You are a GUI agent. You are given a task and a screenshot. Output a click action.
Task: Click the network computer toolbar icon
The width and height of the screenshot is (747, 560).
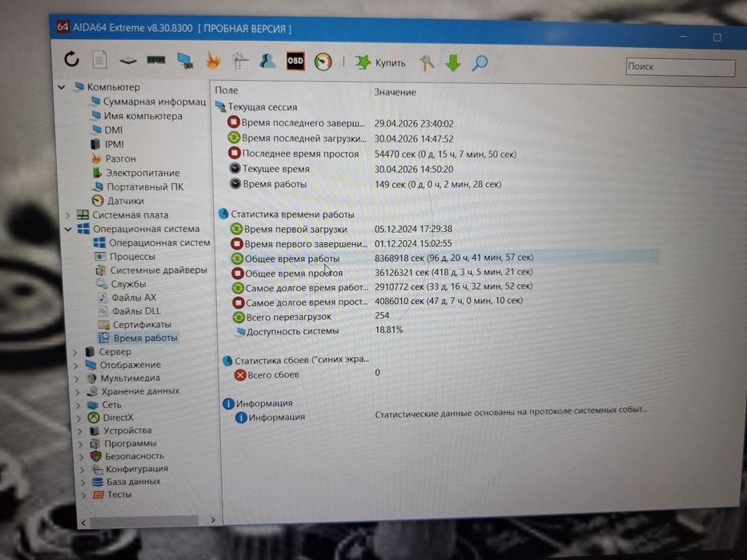[x=185, y=61]
